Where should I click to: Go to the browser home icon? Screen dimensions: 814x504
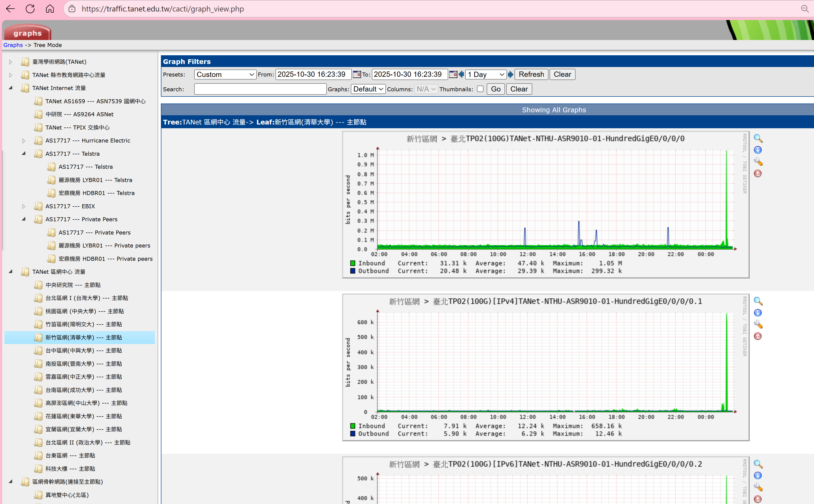click(x=50, y=9)
